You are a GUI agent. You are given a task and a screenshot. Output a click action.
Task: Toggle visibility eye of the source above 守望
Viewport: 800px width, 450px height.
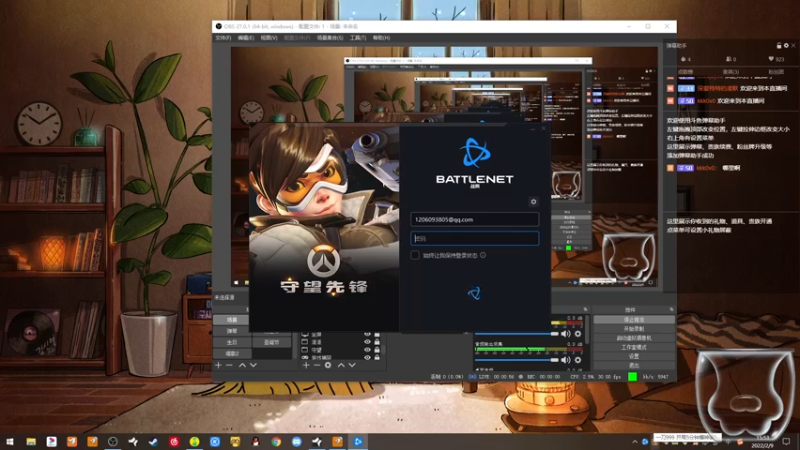[x=367, y=342]
